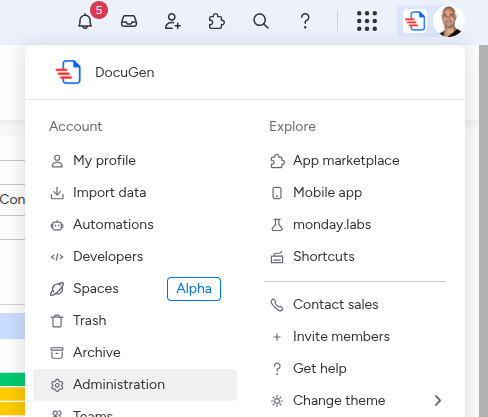Open Administration

click(135, 385)
